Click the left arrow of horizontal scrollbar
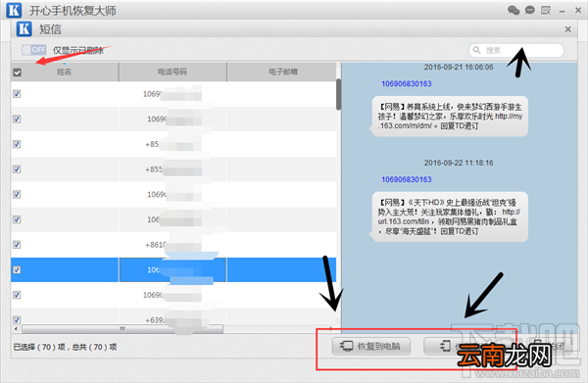588x383 pixels. click(16, 329)
